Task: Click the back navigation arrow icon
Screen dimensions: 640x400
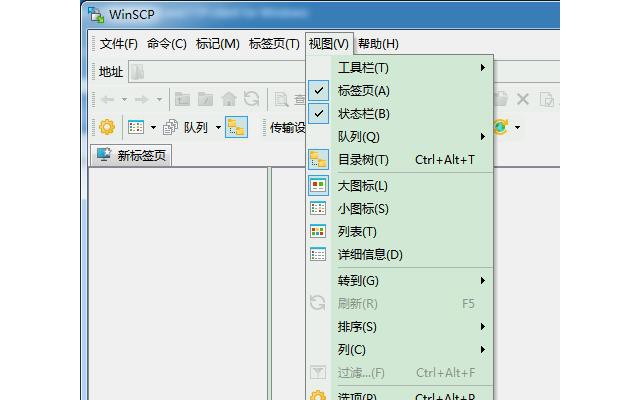Action: coord(107,99)
